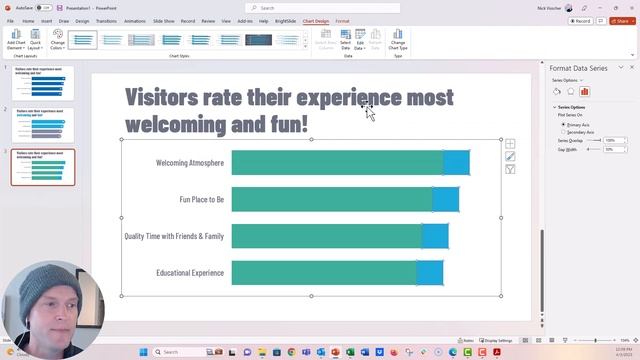Switch to the Draw tab
Screen dimensions: 640x360
click(64, 21)
